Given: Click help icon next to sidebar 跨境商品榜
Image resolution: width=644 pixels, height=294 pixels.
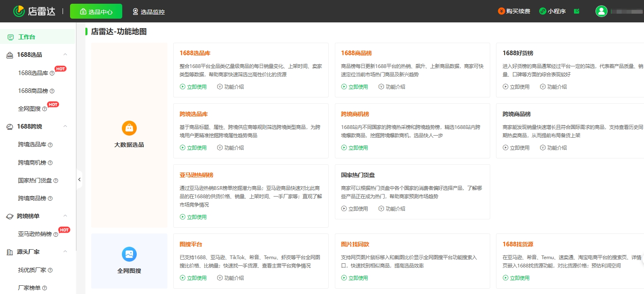Looking at the screenshot, I should [x=50, y=199].
